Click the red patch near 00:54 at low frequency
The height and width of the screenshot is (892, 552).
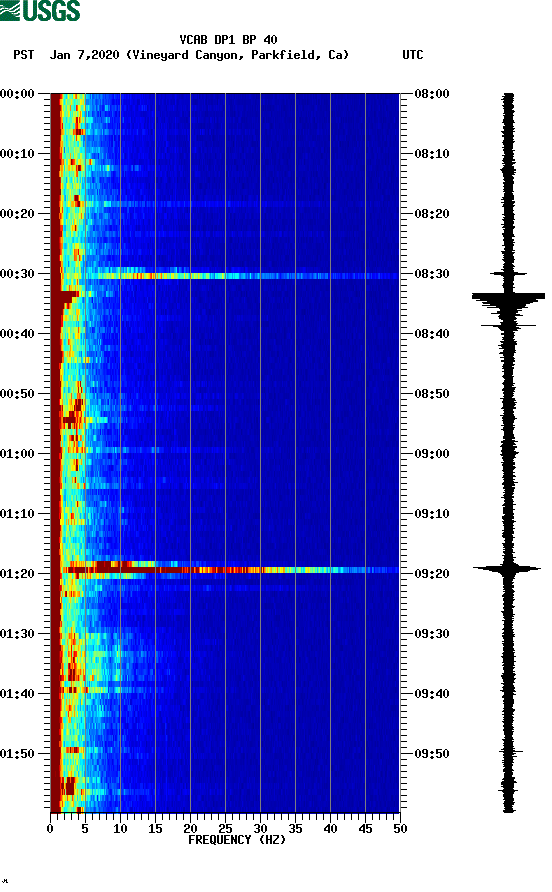coord(69,420)
